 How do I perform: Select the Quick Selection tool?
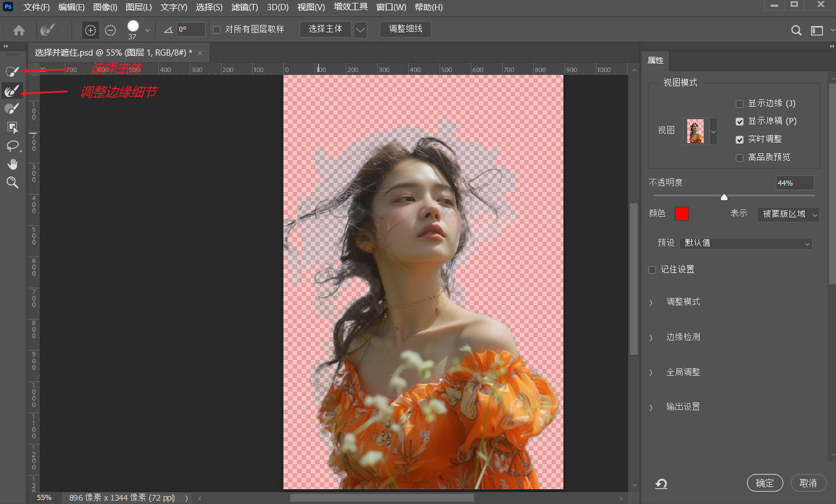pyautogui.click(x=12, y=72)
